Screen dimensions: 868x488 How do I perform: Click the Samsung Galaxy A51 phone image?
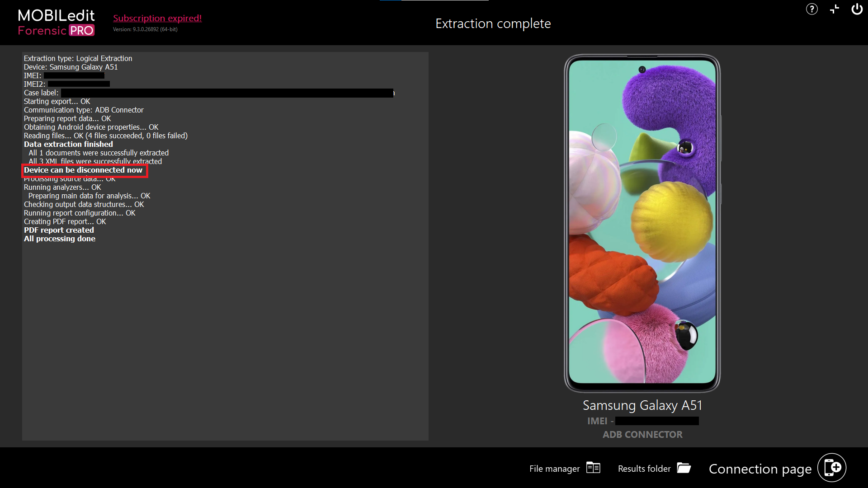642,223
